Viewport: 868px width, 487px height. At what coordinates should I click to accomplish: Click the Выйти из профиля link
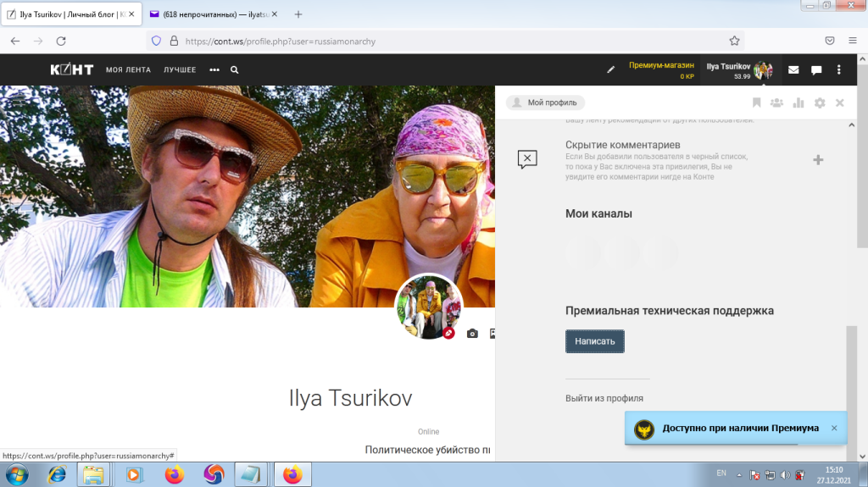point(604,398)
